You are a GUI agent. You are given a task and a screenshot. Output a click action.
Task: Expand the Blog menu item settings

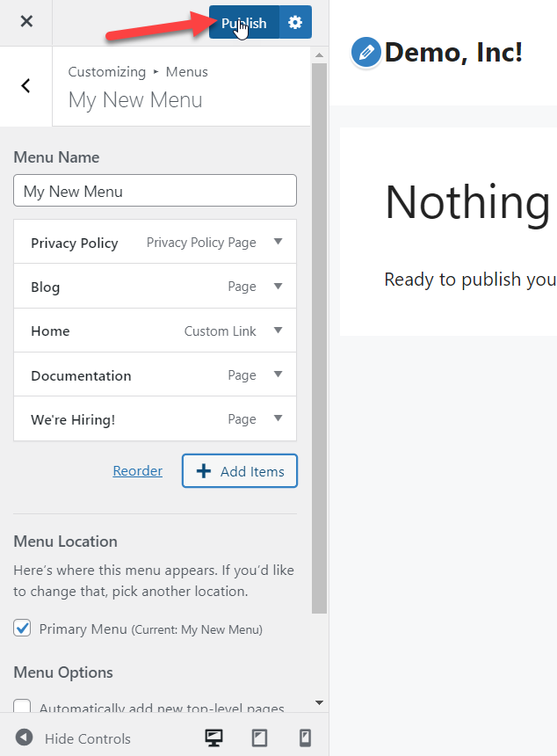[278, 287]
